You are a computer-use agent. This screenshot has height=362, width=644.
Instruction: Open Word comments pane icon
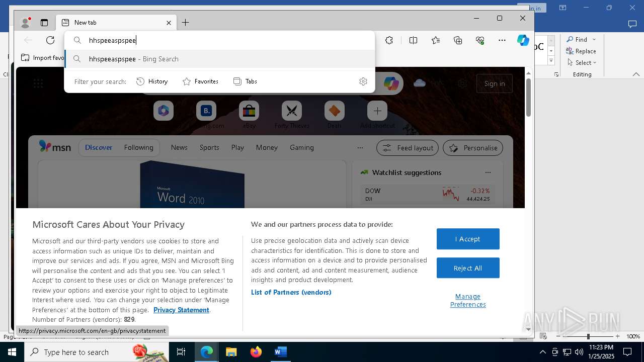pos(632,24)
